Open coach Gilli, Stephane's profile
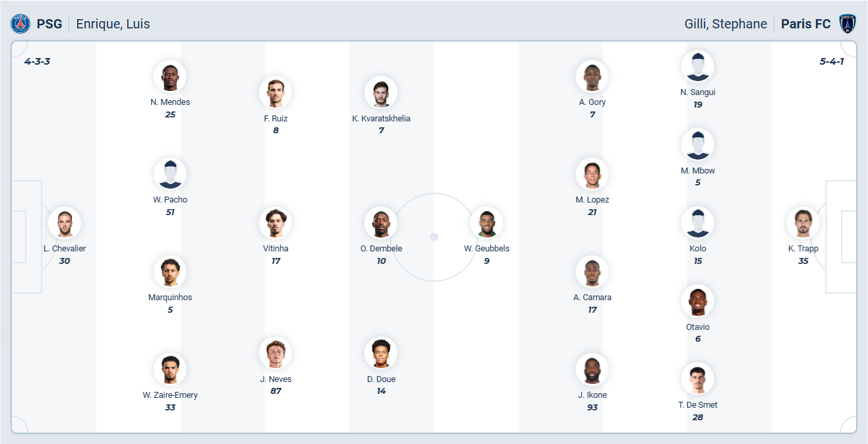This screenshot has height=444, width=868. tap(726, 24)
